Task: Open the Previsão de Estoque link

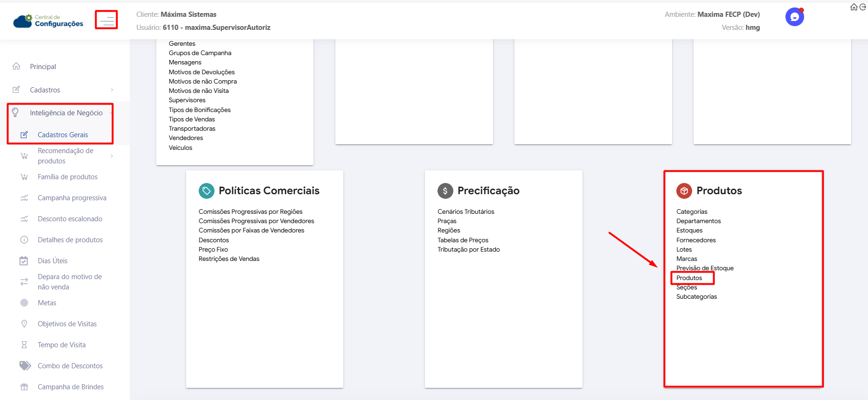Action: (x=705, y=268)
